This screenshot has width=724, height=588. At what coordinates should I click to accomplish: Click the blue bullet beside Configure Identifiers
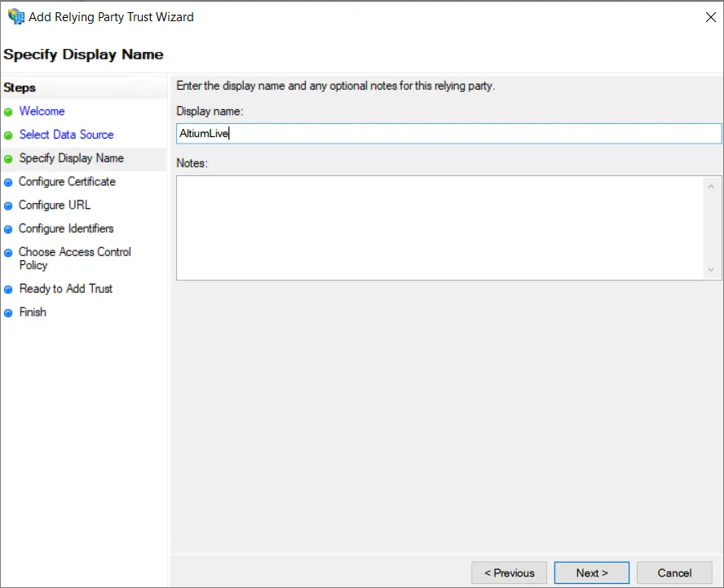[8, 229]
